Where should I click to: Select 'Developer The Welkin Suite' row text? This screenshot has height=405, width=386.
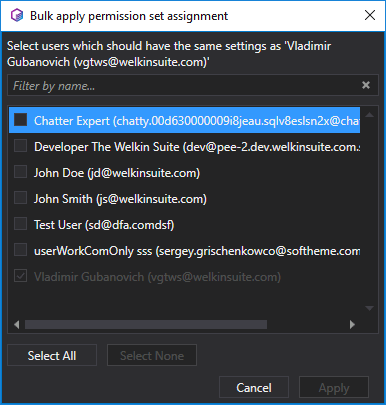coord(197,147)
